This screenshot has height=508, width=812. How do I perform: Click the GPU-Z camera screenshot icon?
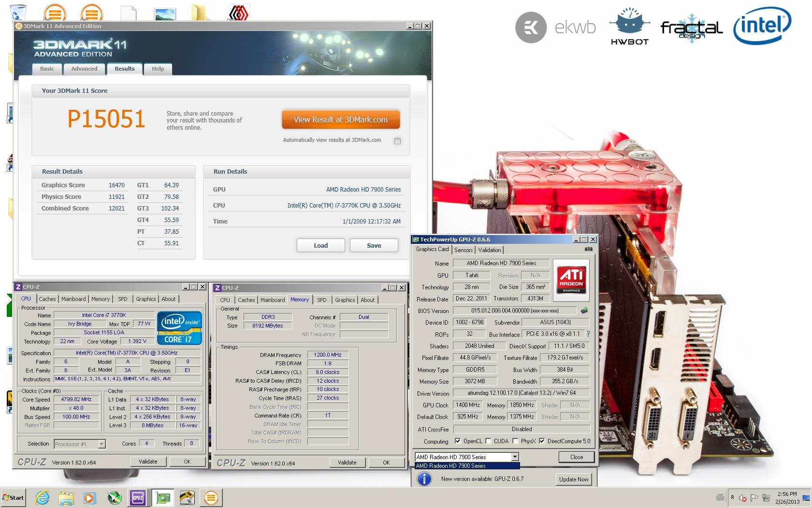coord(588,249)
